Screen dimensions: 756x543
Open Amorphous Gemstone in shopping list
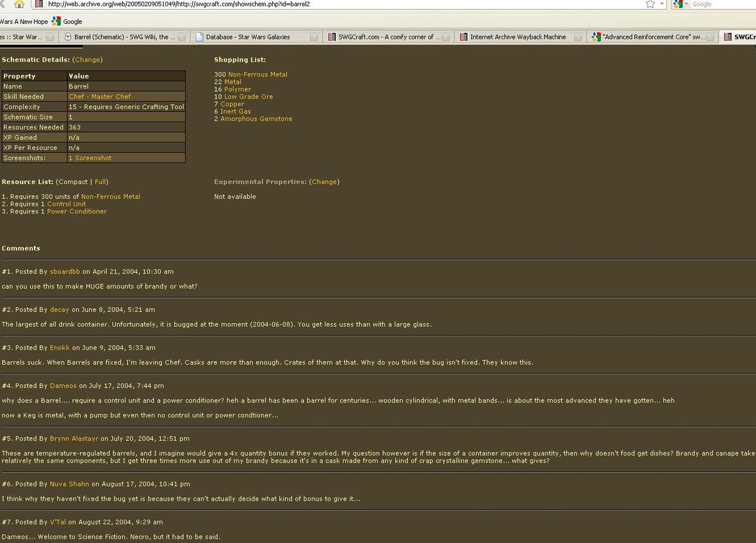[x=256, y=119]
